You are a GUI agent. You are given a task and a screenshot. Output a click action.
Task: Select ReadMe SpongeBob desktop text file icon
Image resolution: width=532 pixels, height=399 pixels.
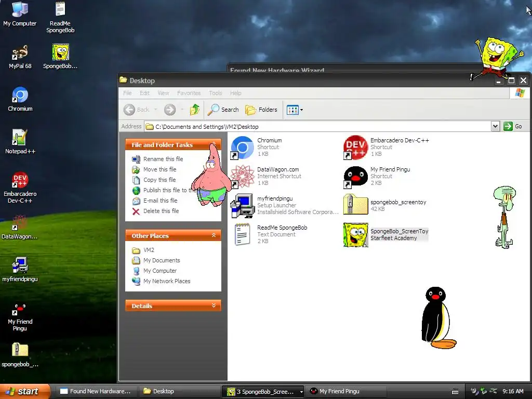point(60,17)
